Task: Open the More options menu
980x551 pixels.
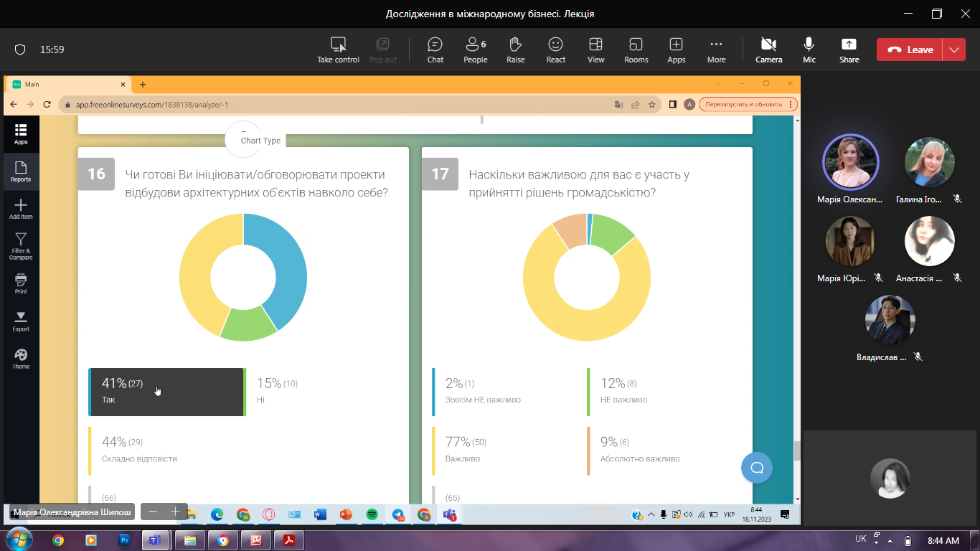Action: [x=716, y=50]
